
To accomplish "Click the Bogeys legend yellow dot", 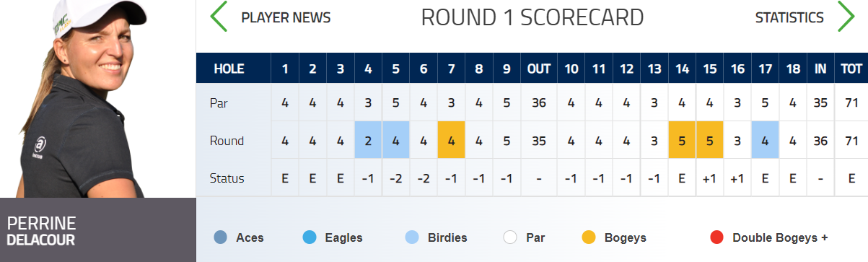I will click(x=589, y=237).
